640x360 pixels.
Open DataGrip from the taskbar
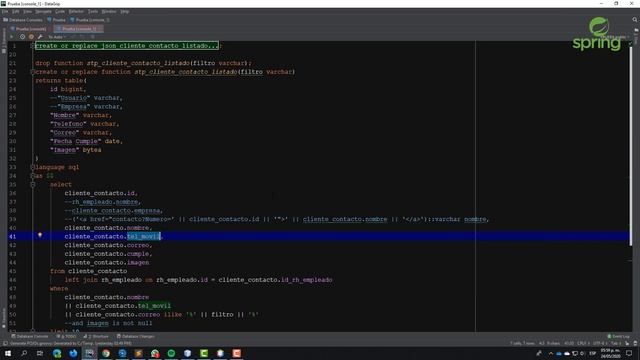pyautogui.click(x=89, y=353)
